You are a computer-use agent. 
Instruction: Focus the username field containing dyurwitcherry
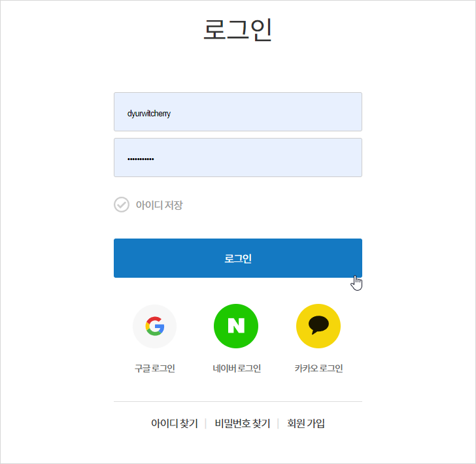coord(238,112)
